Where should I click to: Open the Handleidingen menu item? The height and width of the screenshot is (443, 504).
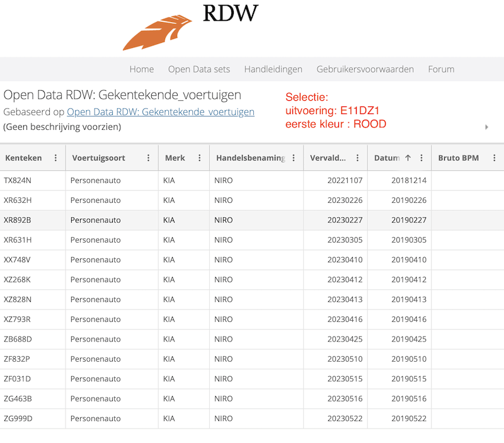tap(273, 69)
